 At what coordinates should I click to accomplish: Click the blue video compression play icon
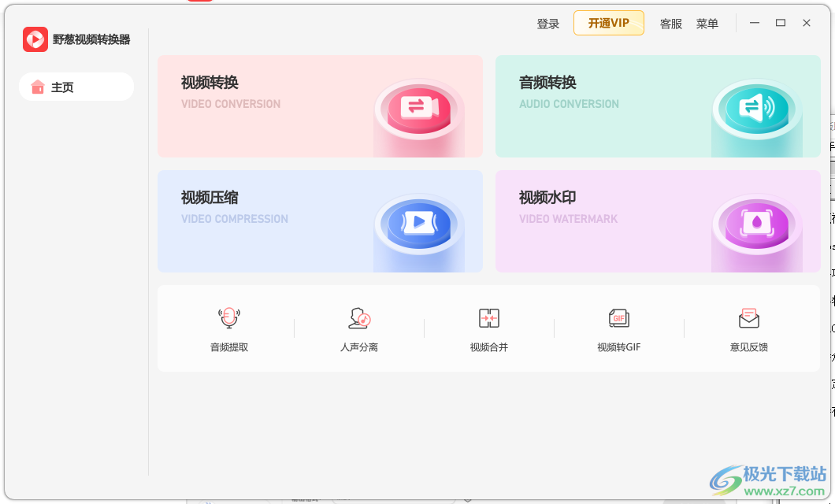419,223
